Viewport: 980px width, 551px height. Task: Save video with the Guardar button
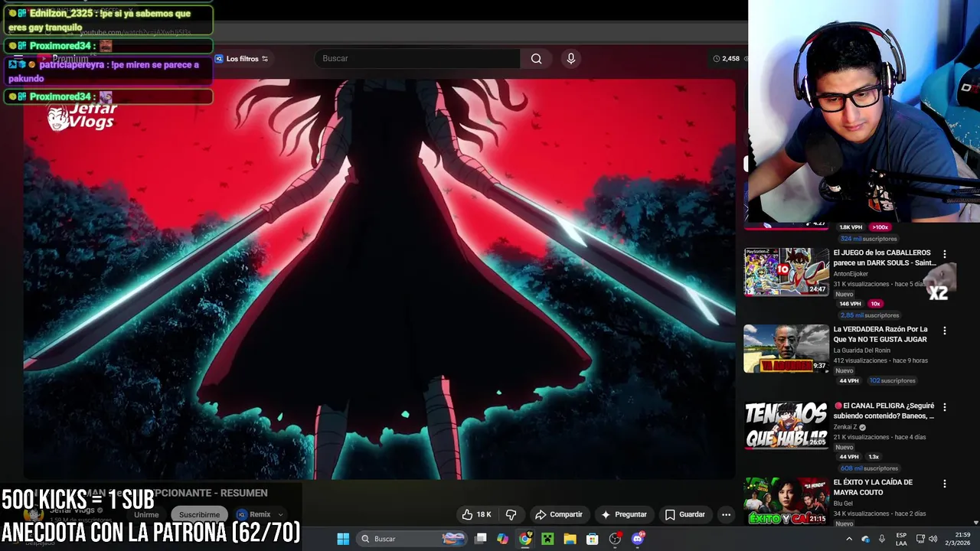click(x=684, y=514)
